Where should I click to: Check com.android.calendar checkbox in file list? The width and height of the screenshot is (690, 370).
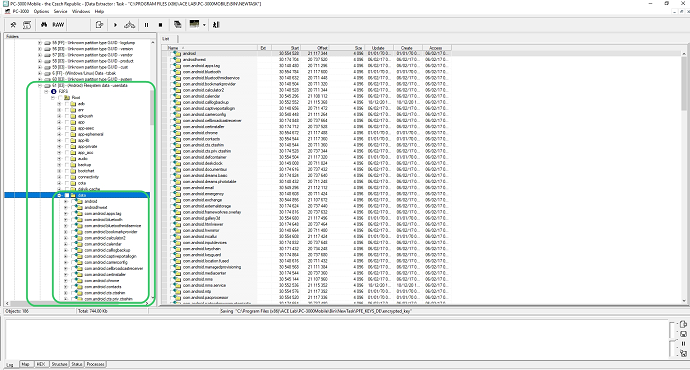point(171,96)
